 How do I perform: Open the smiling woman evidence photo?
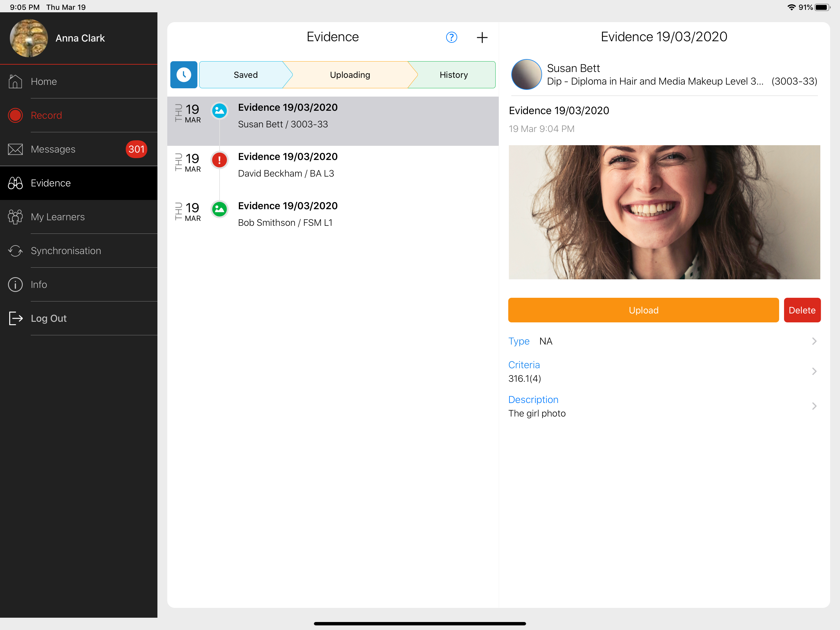click(664, 212)
